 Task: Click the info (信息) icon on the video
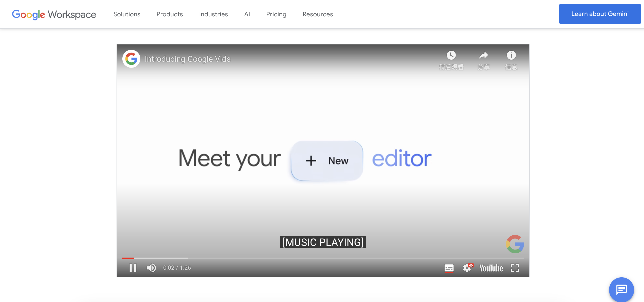coord(511,56)
